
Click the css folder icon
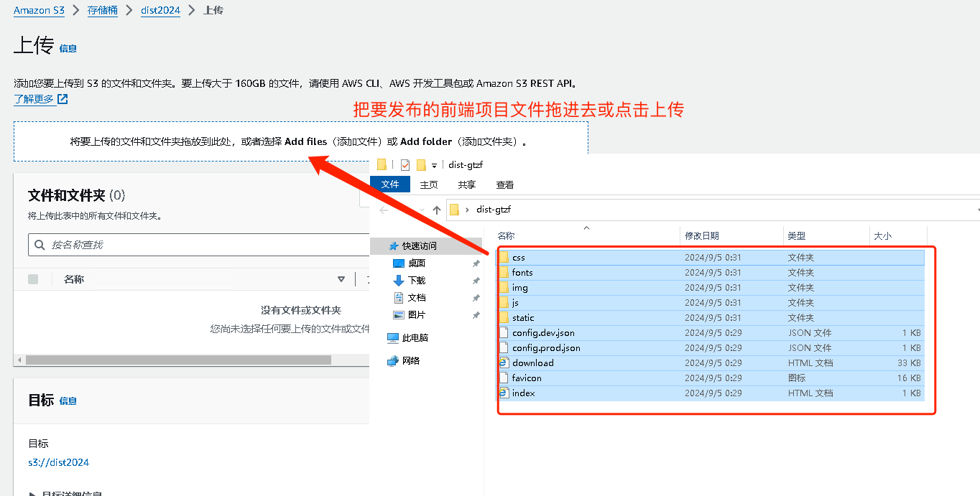pyautogui.click(x=504, y=257)
